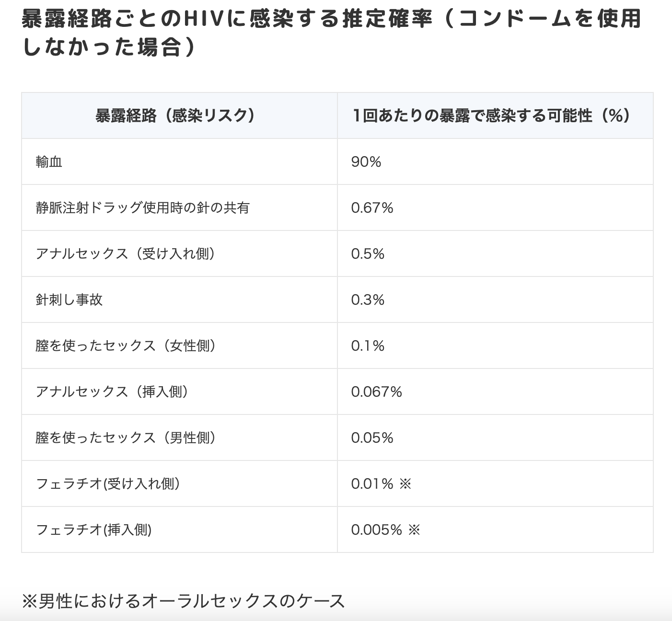Screen dimensions: 672x621
Task: Select the 膣を使ったセックス（男性側） cell
Action: [x=126, y=438]
